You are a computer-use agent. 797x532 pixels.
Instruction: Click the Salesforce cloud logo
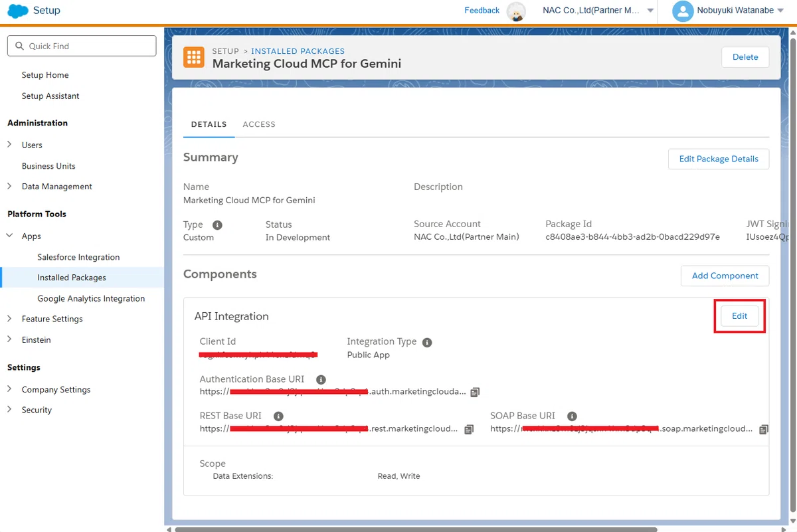click(x=17, y=11)
